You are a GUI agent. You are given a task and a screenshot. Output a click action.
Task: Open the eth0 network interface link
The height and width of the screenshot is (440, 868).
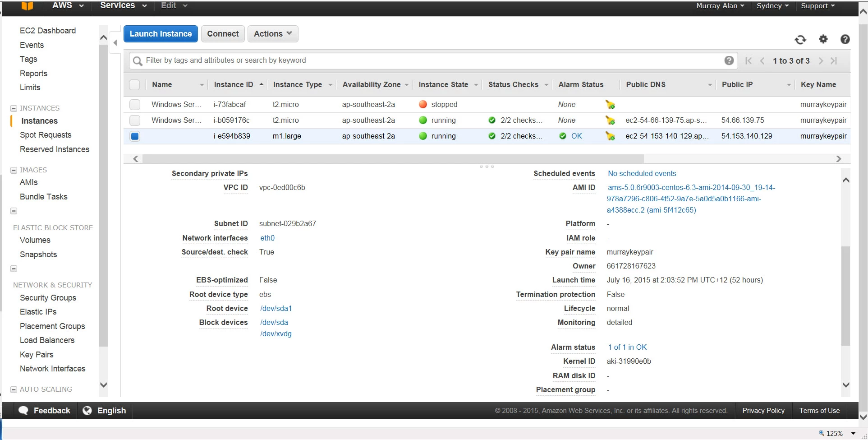(x=267, y=238)
